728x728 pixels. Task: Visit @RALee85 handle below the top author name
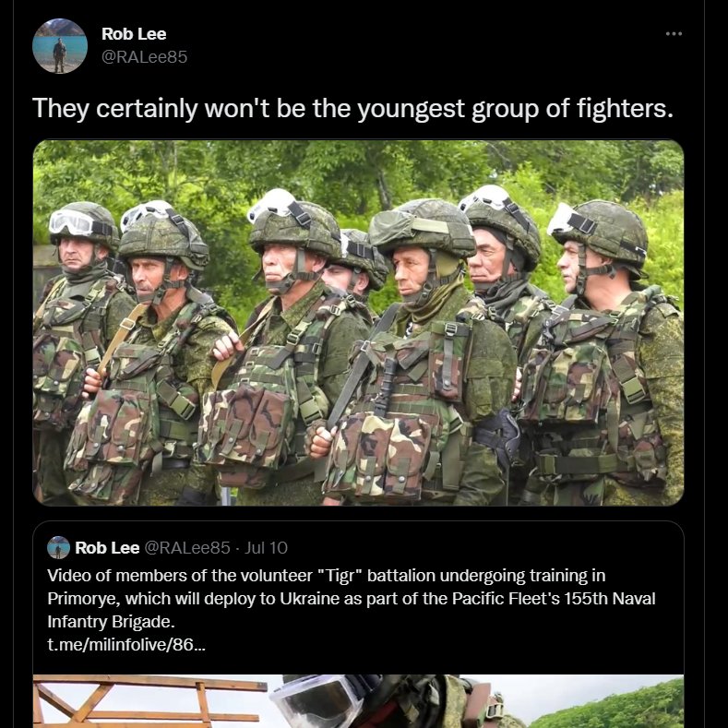pos(144,57)
